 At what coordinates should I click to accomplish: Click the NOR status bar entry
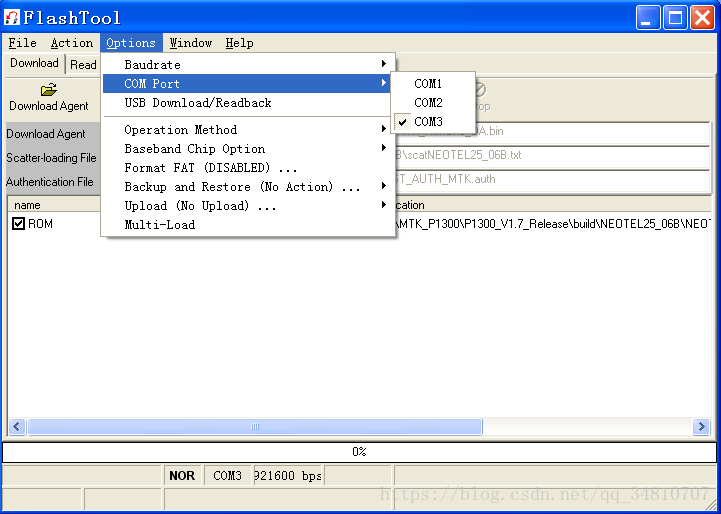coord(182,476)
